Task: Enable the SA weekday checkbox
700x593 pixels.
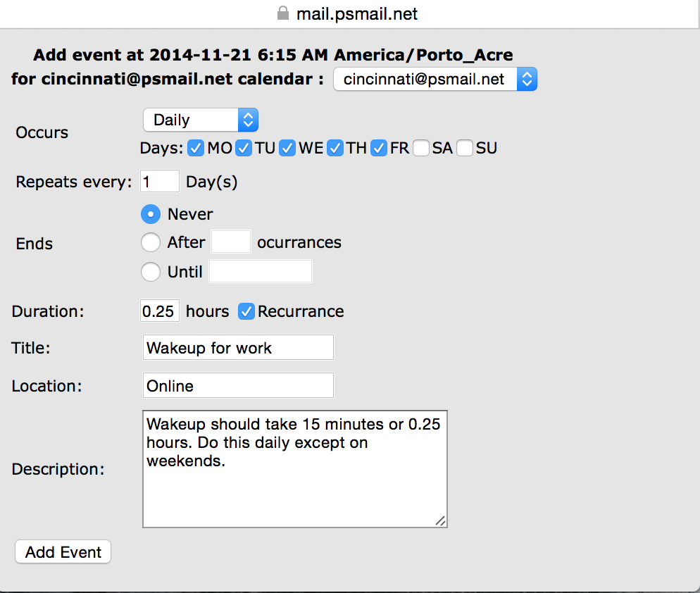Action: pos(420,148)
